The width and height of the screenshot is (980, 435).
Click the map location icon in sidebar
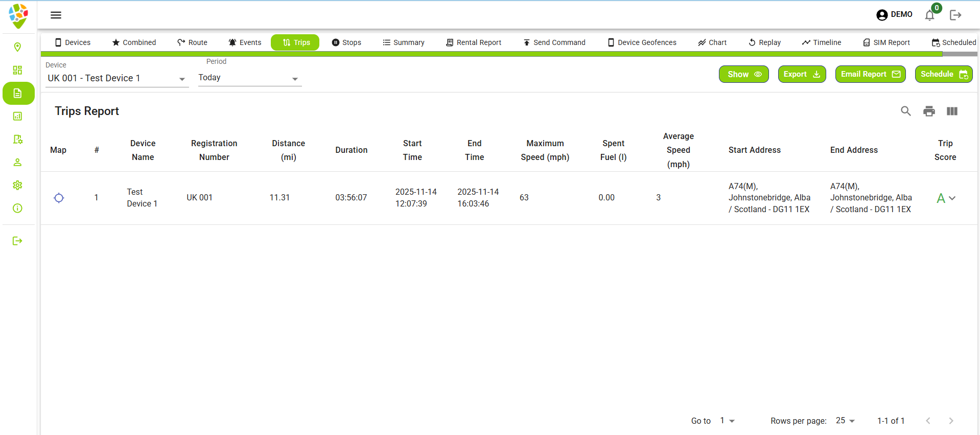click(17, 48)
